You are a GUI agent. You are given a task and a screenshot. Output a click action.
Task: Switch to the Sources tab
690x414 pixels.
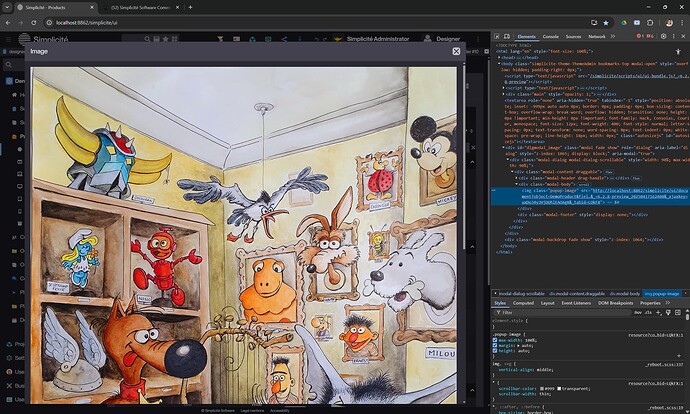(x=573, y=37)
